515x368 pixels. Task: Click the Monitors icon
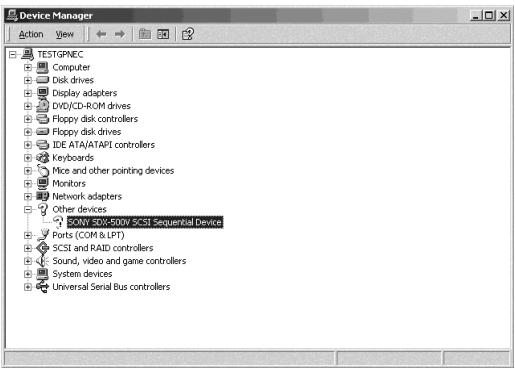point(42,183)
